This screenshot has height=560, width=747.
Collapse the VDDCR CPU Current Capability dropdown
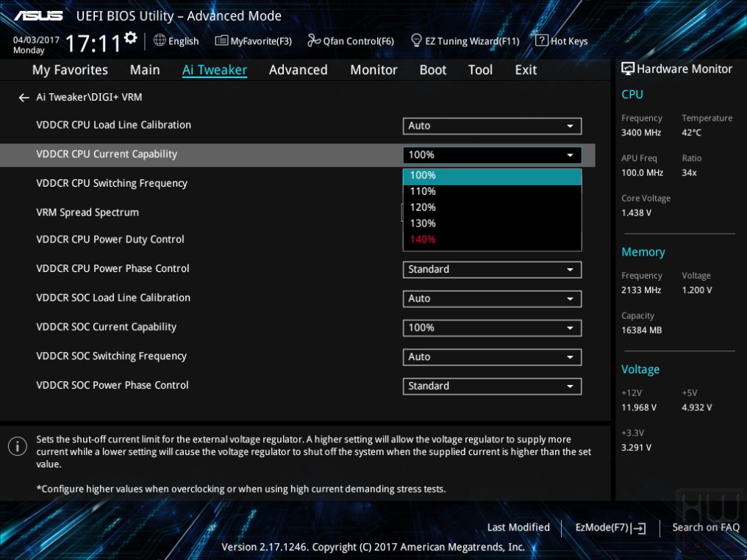[492, 155]
